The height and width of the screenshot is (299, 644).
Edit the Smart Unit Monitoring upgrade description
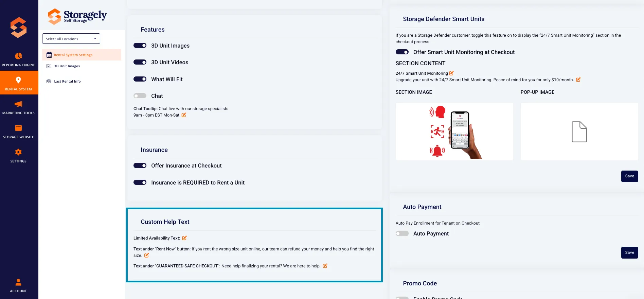[x=578, y=80]
